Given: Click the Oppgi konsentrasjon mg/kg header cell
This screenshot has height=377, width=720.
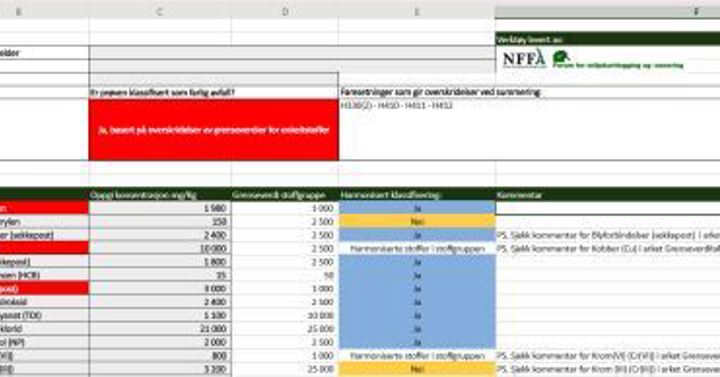Looking at the screenshot, I should [160, 195].
